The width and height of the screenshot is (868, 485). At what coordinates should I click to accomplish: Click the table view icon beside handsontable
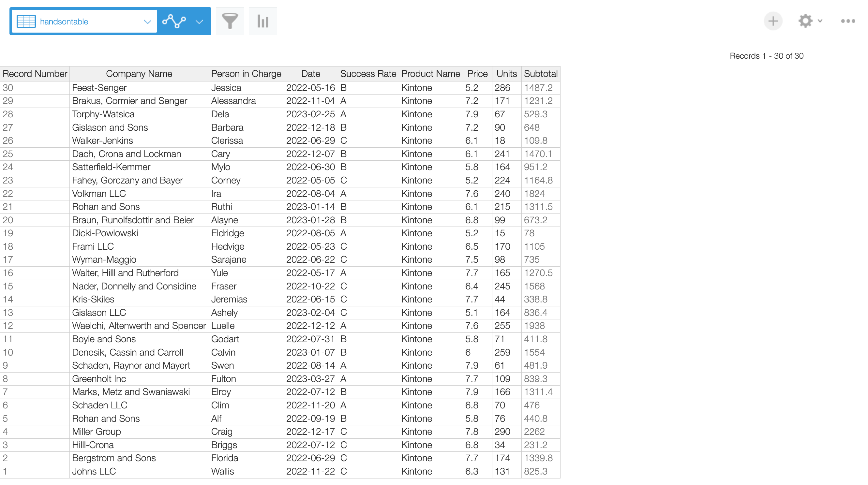tap(26, 21)
